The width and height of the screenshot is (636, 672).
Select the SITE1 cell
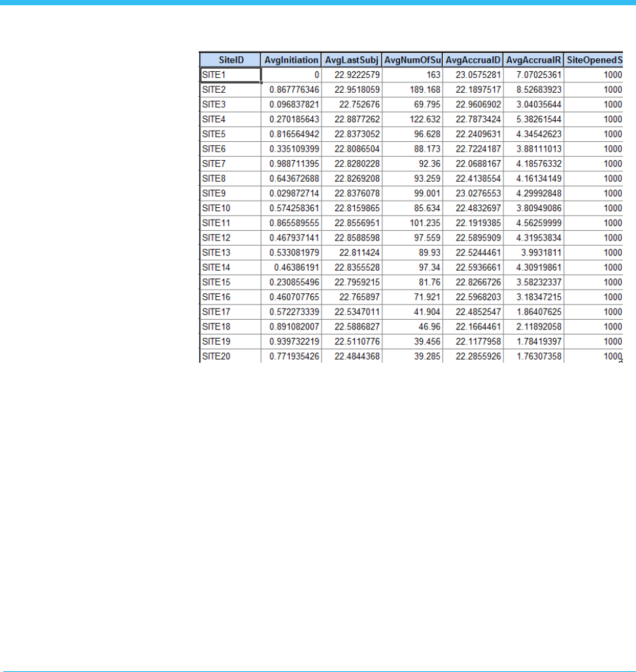tap(231, 75)
